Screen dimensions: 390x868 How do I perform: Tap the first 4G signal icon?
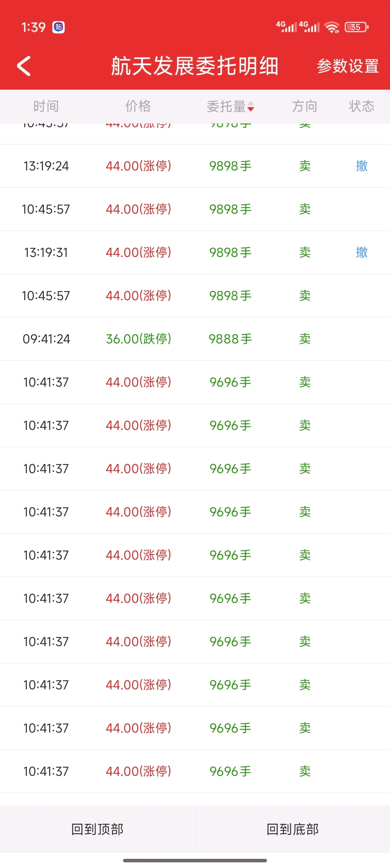[x=286, y=27]
